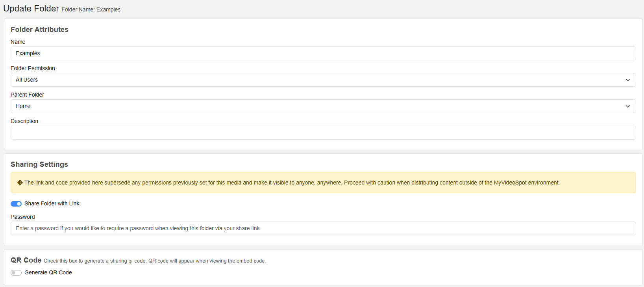
Task: Click the 'Parent Folder' field label
Action: coord(27,95)
